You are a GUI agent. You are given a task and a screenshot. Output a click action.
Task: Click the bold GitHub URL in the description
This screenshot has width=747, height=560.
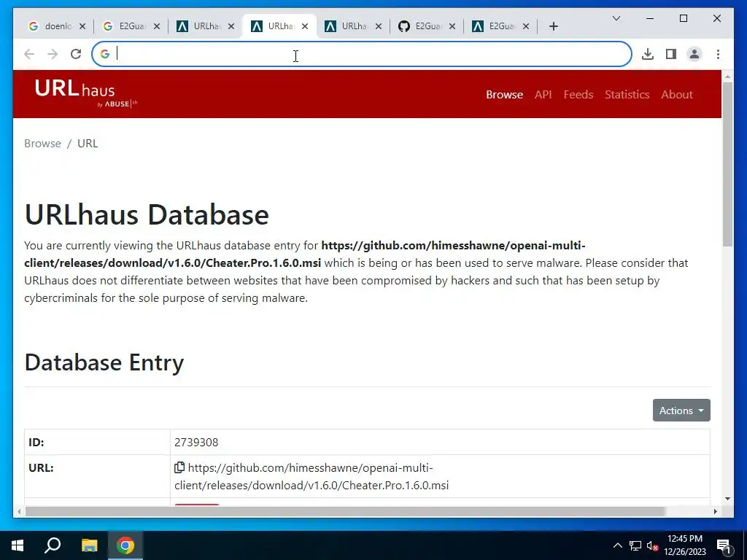[305, 254]
